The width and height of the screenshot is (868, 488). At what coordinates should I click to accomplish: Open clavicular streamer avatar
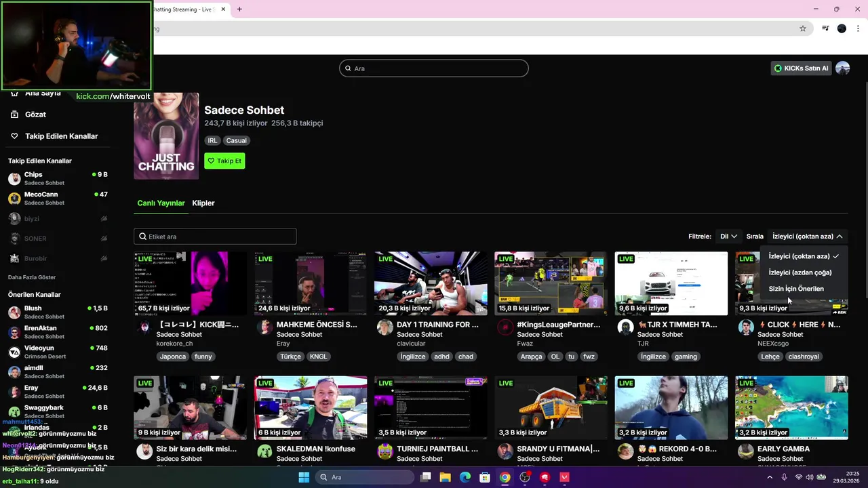tap(384, 328)
